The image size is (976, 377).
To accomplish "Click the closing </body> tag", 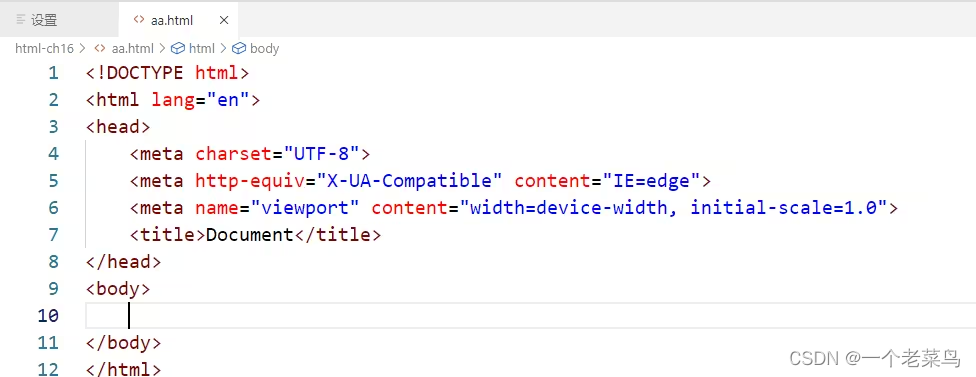I will point(123,343).
